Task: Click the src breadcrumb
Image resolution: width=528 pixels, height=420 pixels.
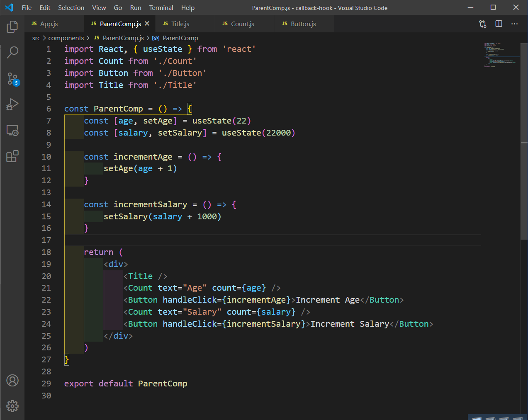Action: pos(36,38)
